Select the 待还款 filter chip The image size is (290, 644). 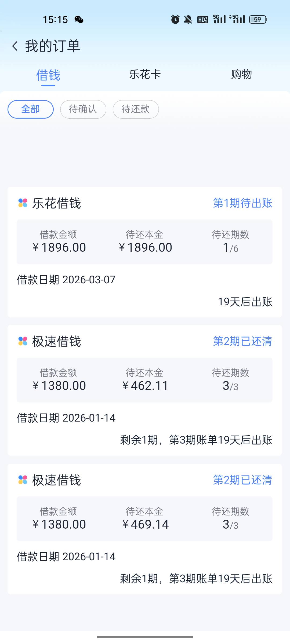pos(136,109)
